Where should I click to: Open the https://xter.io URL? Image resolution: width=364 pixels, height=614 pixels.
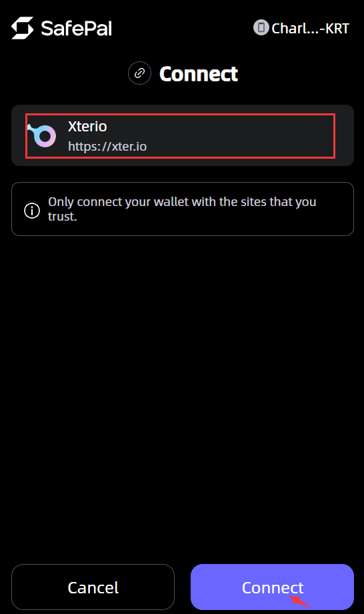click(x=107, y=147)
